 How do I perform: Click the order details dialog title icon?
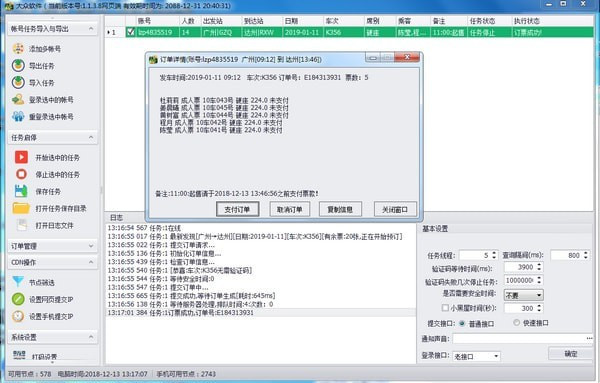[x=153, y=59]
